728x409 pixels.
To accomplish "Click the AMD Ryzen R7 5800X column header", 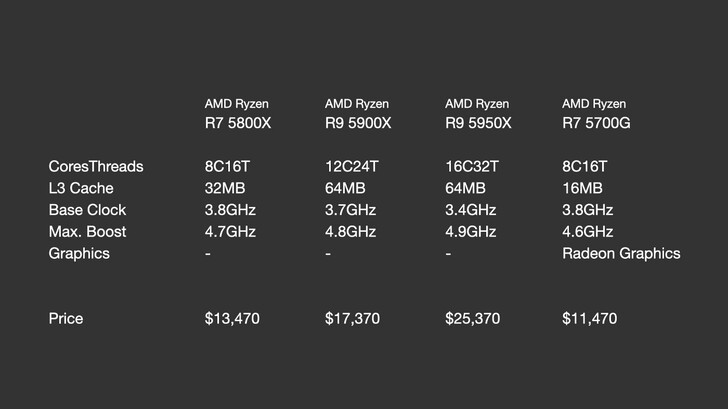I will pyautogui.click(x=238, y=113).
